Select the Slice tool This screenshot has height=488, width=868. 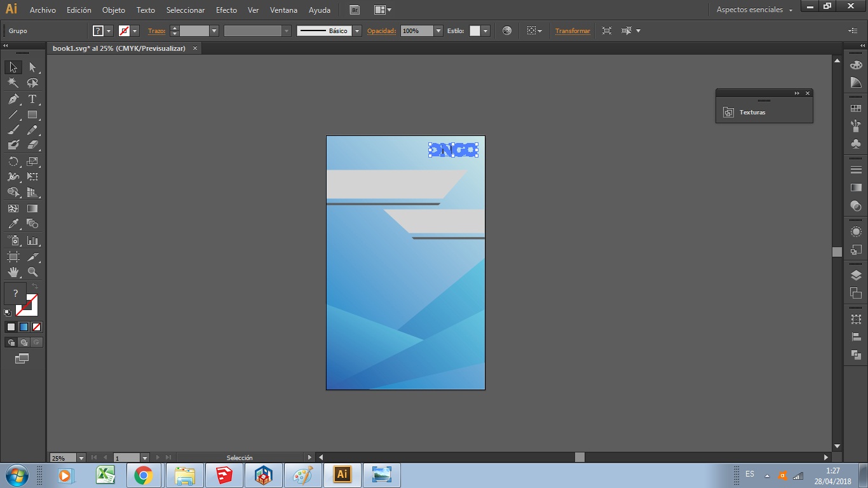point(32,257)
